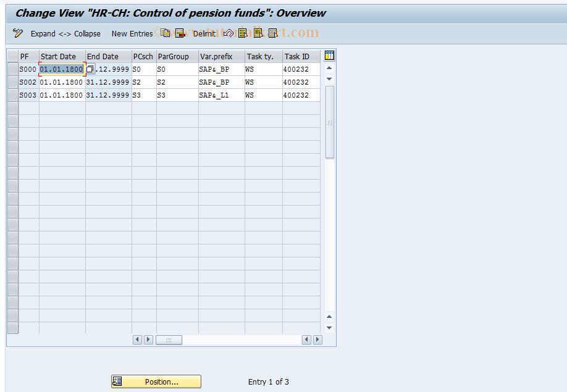Click the Var.prefix column header
This screenshot has height=392, width=567.
[x=221, y=56]
